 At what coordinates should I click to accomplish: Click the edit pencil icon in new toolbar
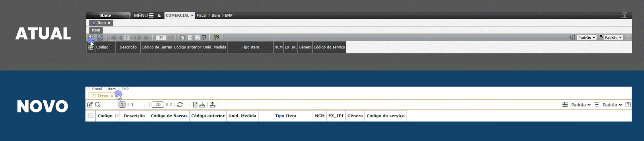click(x=90, y=105)
